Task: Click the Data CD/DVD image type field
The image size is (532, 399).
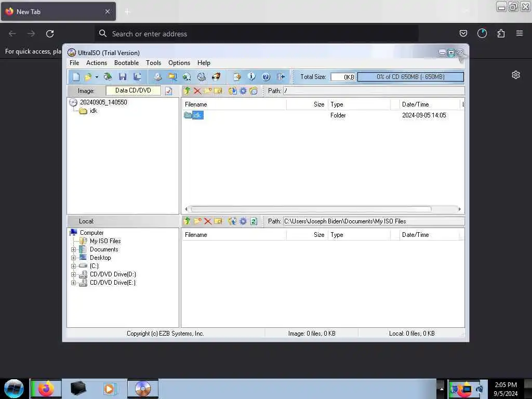Action: 133,90
